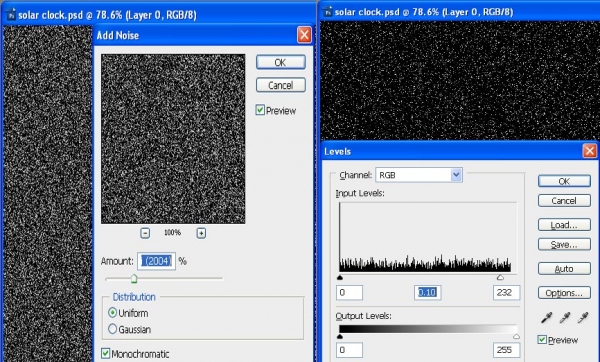Click the Levels histogram display

[x=427, y=237]
